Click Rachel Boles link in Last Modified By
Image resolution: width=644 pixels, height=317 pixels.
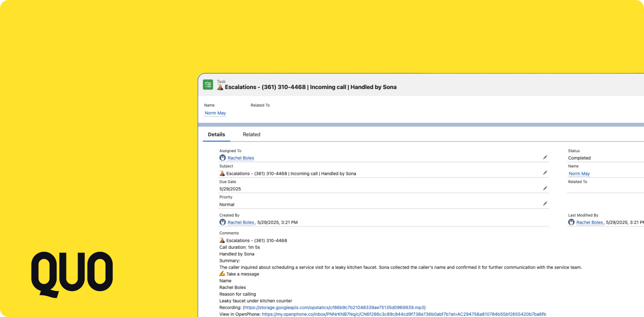590,222
